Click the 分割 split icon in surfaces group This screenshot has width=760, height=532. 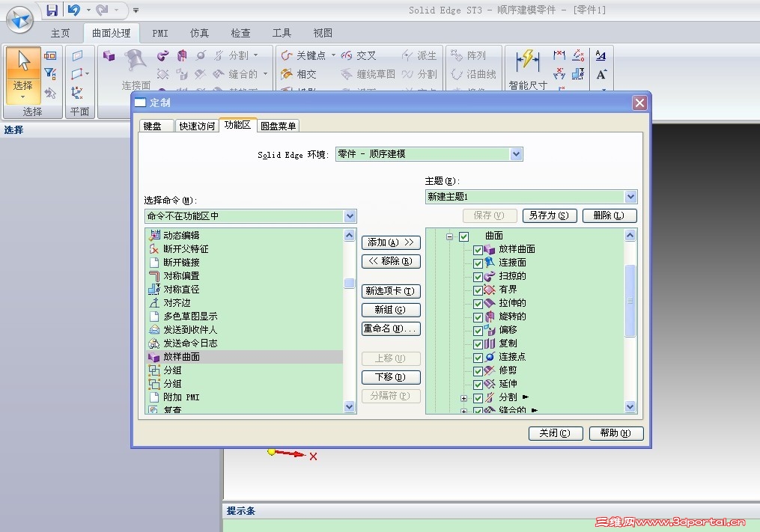point(219,55)
